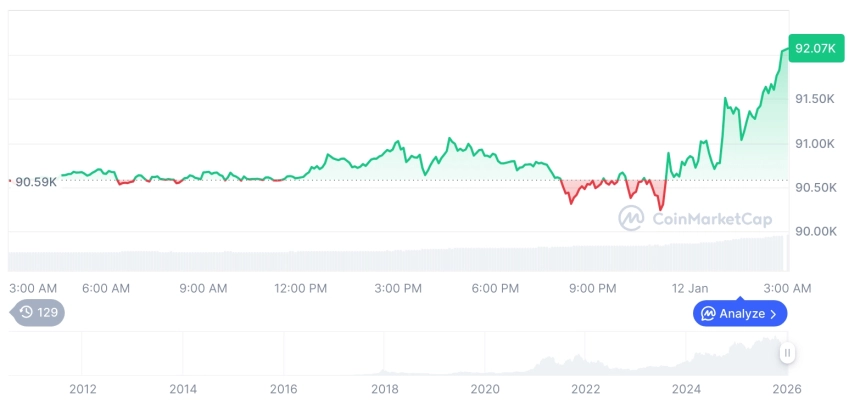Screen dimensions: 860x401
Task: Click the 90.59K opening price label
Action: point(35,181)
